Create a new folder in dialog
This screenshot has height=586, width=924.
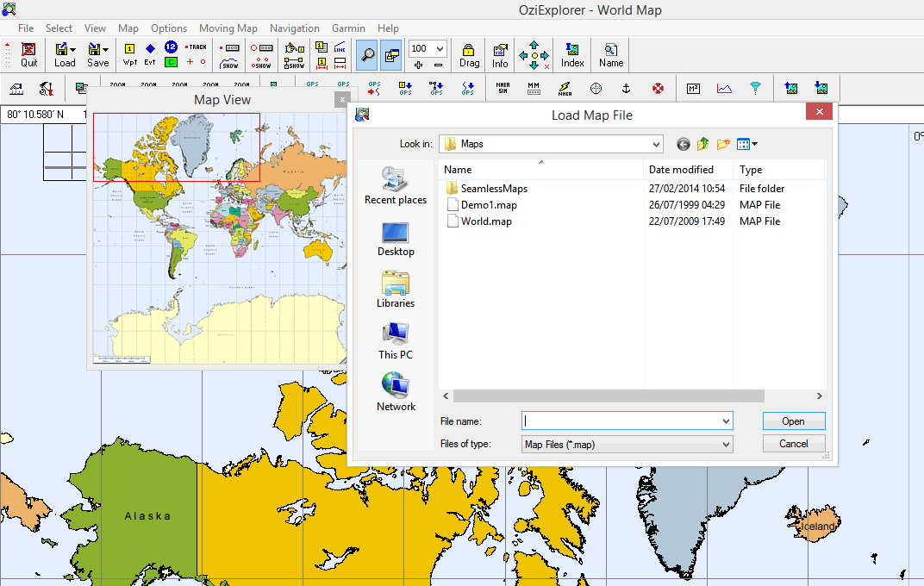[x=723, y=144]
